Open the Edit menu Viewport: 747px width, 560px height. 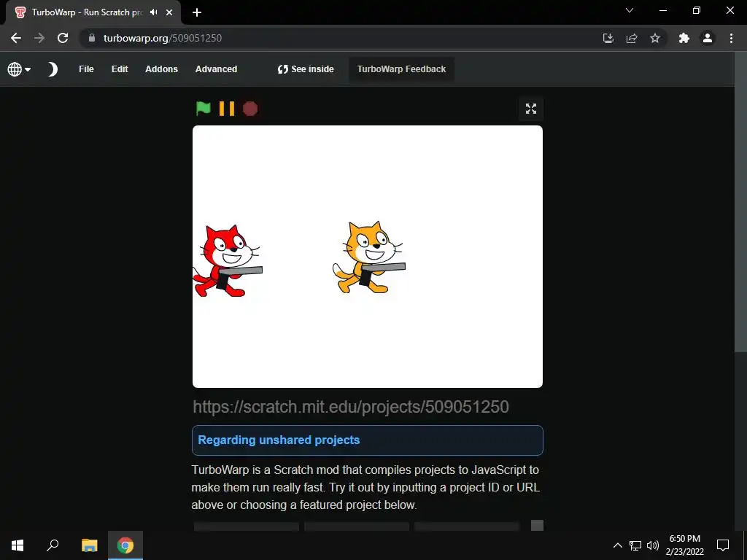120,69
